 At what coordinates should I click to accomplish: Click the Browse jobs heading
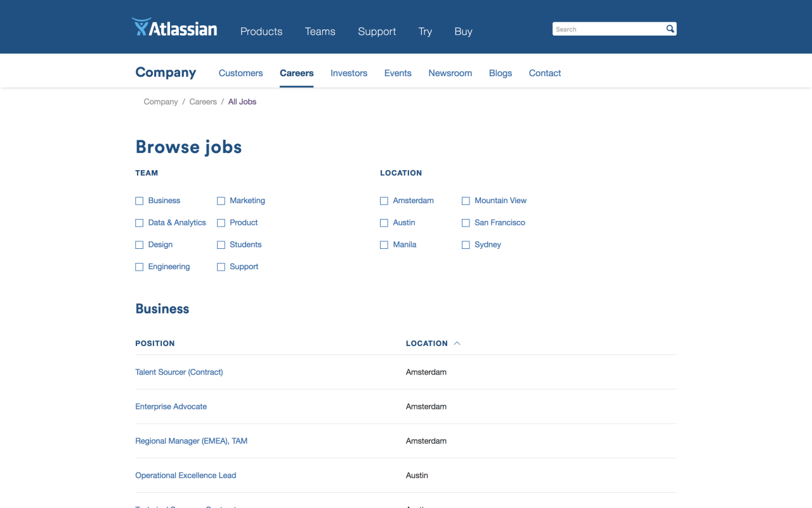[x=188, y=147]
